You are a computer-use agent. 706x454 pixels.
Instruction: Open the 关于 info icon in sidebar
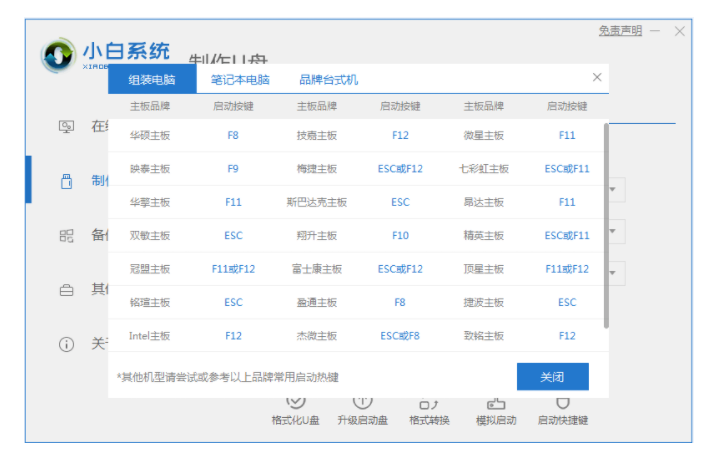[67, 344]
